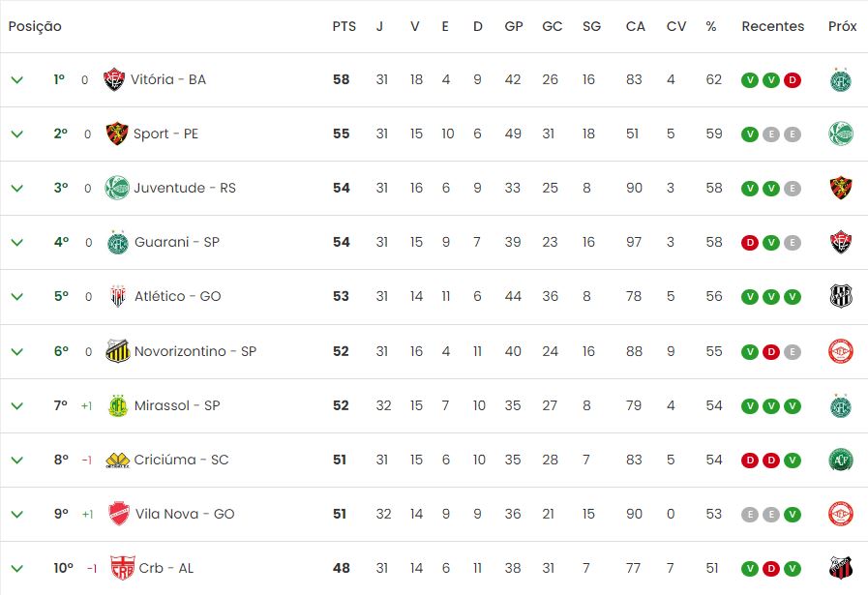Open the Guarani - SP team link
Viewport: 868px width, 595px height.
176,242
